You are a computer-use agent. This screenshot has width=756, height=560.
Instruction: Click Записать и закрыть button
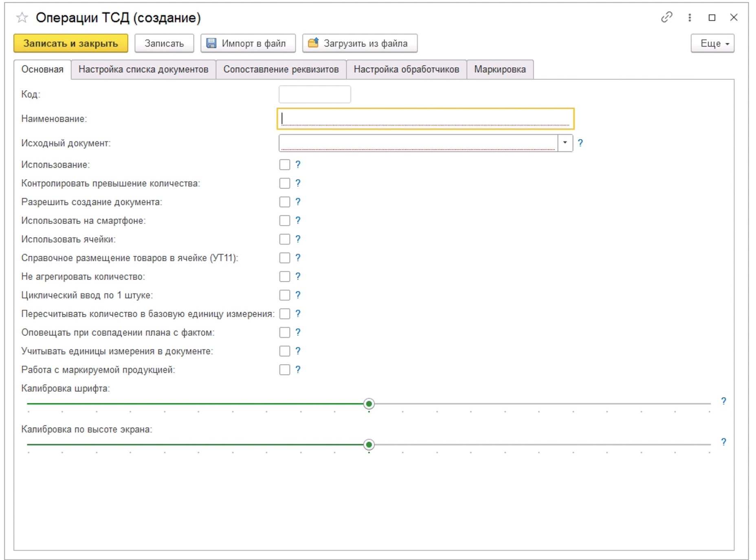(71, 43)
